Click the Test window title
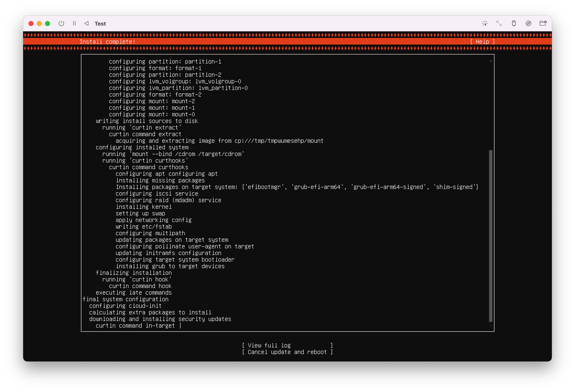 (x=100, y=24)
